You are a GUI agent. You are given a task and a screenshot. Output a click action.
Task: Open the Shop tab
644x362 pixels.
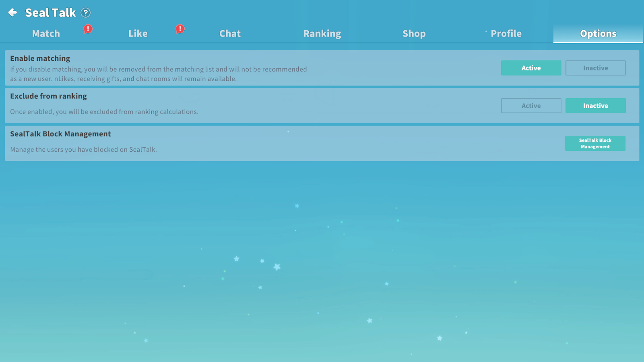tap(414, 34)
